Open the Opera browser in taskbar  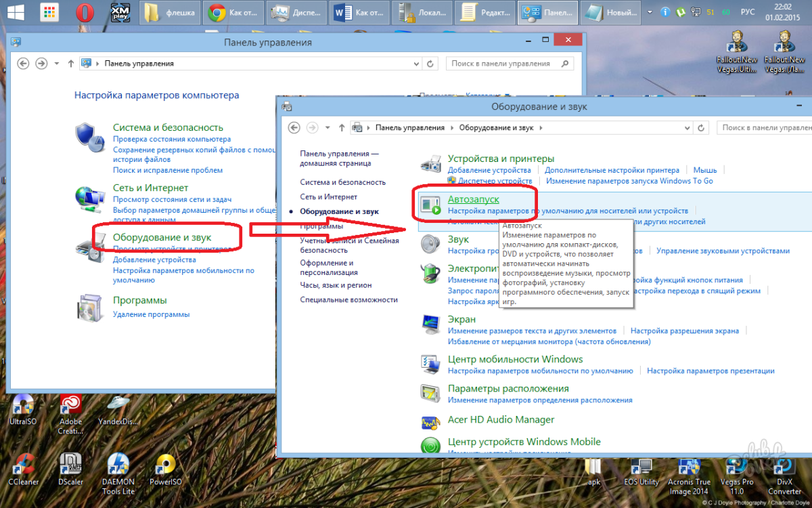85,12
